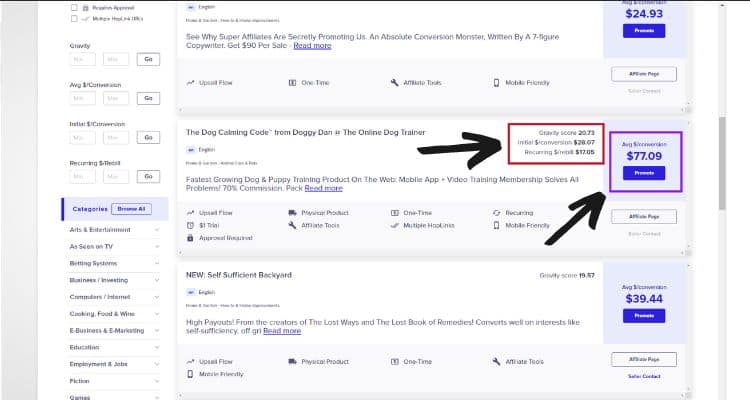Viewport: 750px width, 400px height.
Task: Click One-Time icon in Dog Calming Code card
Action: [x=395, y=213]
